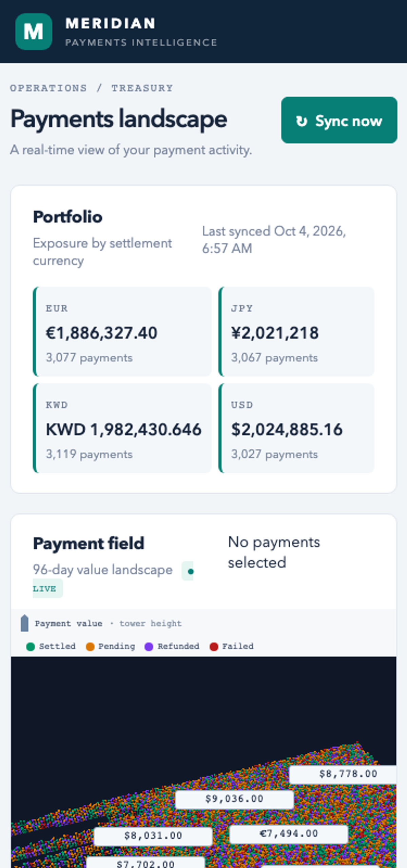Click the Portfolio heading

pos(67,217)
